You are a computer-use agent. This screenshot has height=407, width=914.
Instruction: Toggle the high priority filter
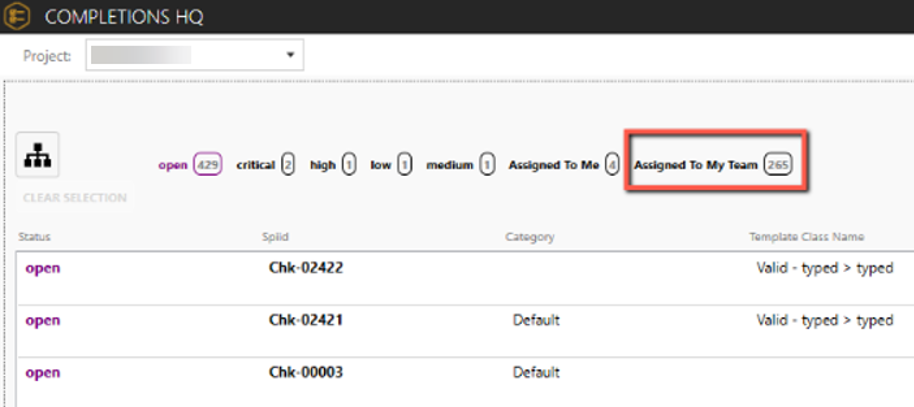click(333, 165)
